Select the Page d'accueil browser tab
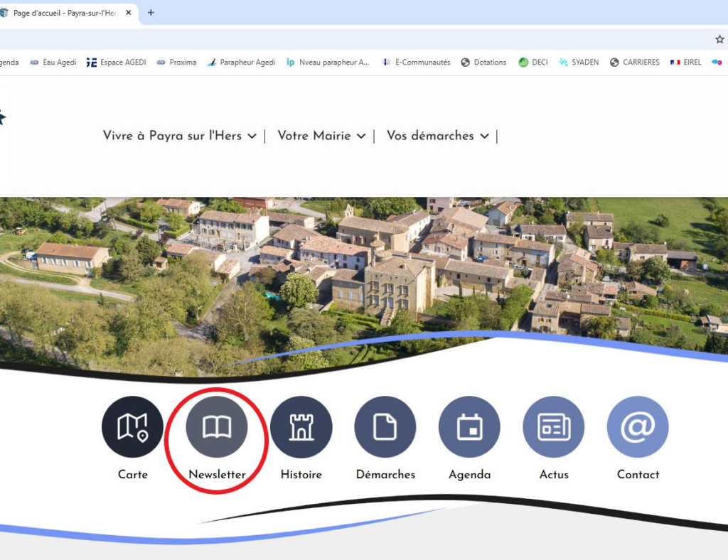This screenshot has width=728, height=560. coord(64,13)
